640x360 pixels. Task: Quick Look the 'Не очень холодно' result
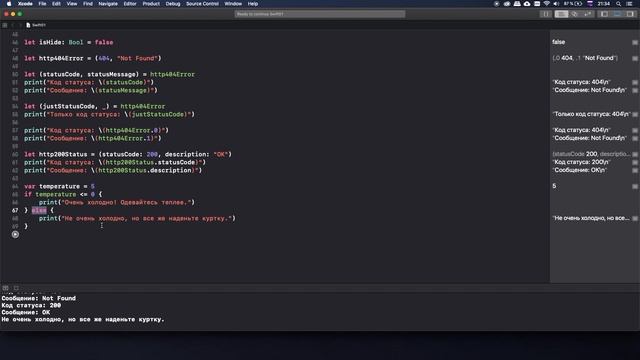(x=635, y=218)
